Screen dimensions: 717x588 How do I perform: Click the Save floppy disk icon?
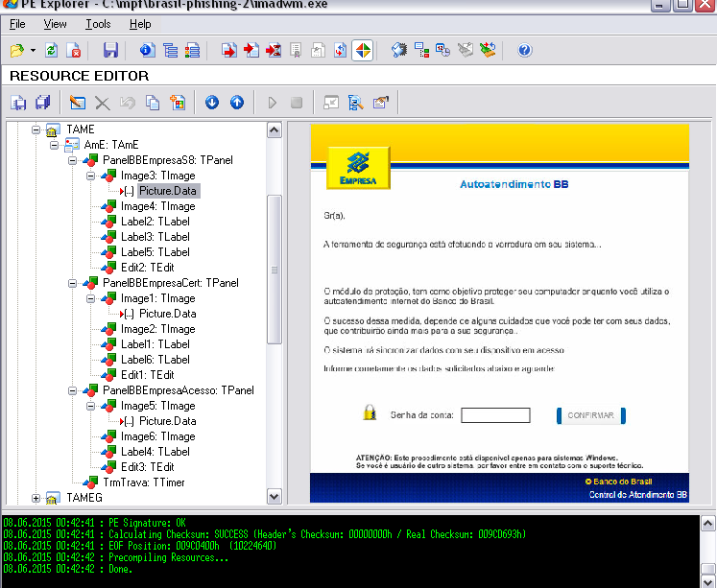(x=110, y=50)
